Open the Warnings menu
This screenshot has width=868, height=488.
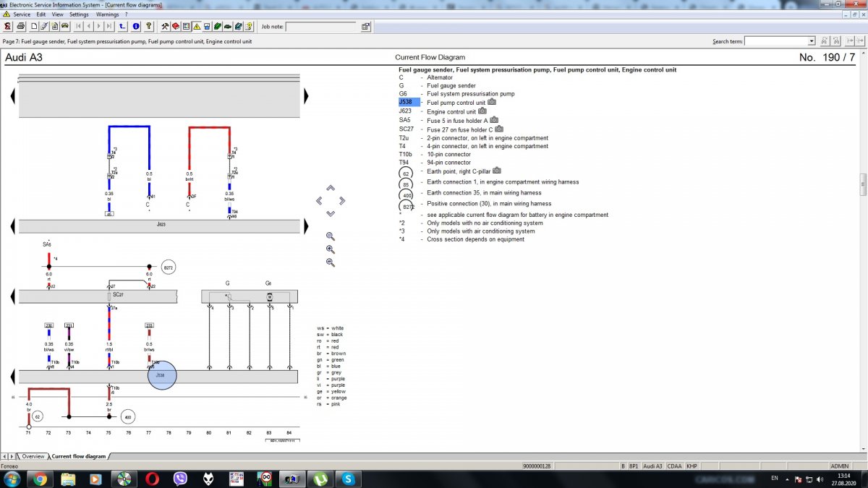point(107,14)
